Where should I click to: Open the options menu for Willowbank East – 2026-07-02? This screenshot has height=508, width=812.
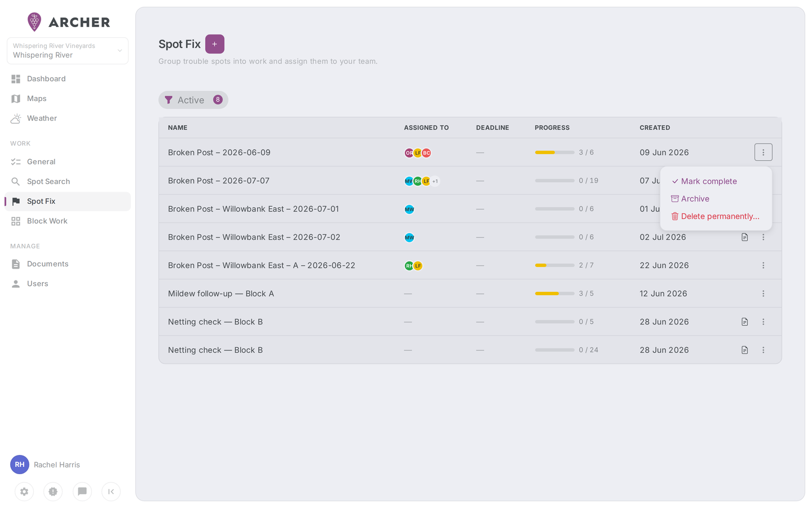tap(764, 237)
